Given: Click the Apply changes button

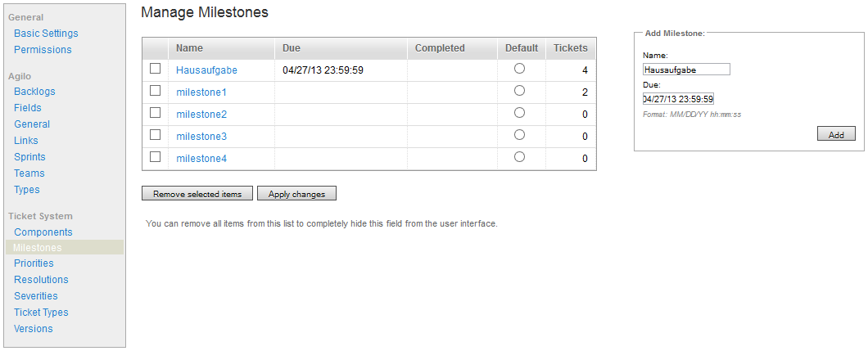Looking at the screenshot, I should click(x=296, y=194).
